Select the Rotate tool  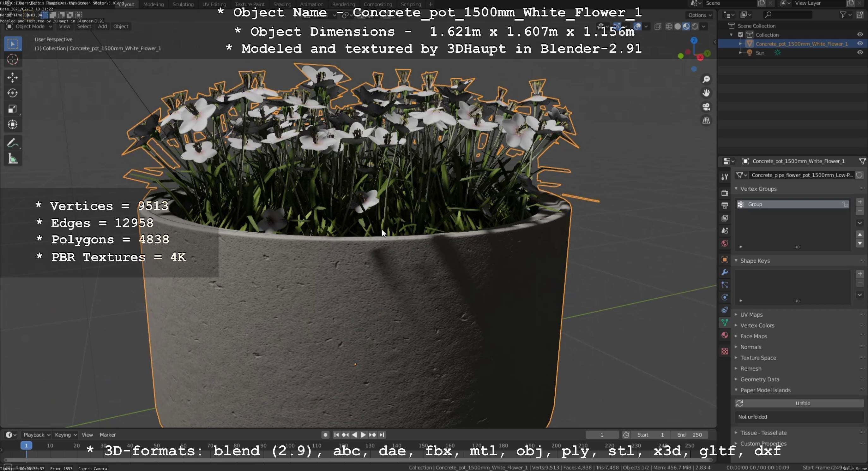pyautogui.click(x=13, y=93)
